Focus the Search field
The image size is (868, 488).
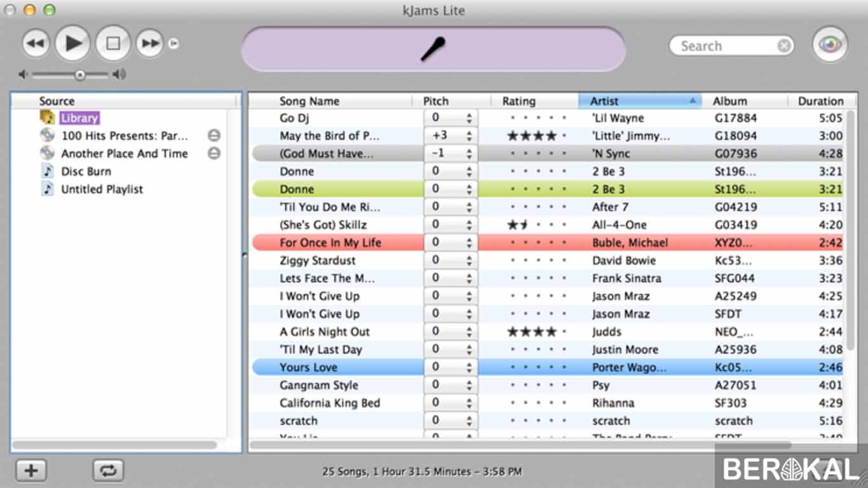click(731, 46)
